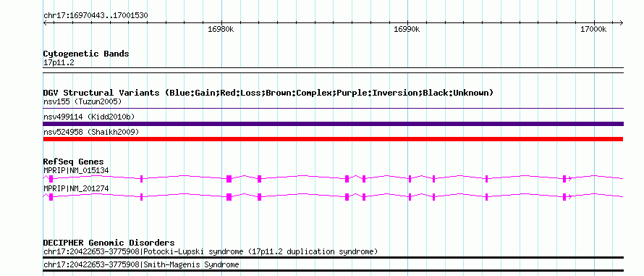Click the wide NM_201274 exon at 16980k
The image size is (644, 276).
(x=229, y=196)
